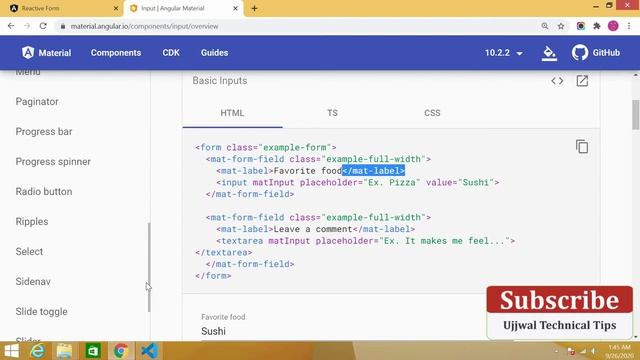Open Guides in the top navigation
The width and height of the screenshot is (640, 360).
[214, 53]
